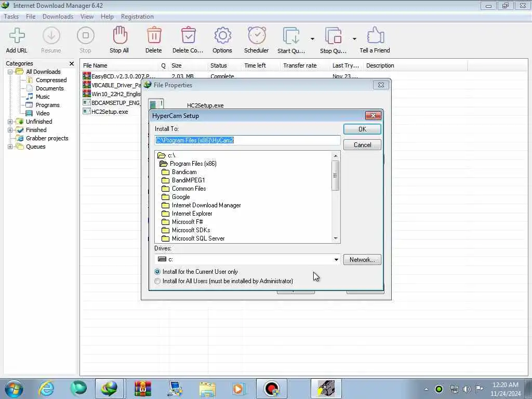Open the Drives combo box

[247, 259]
